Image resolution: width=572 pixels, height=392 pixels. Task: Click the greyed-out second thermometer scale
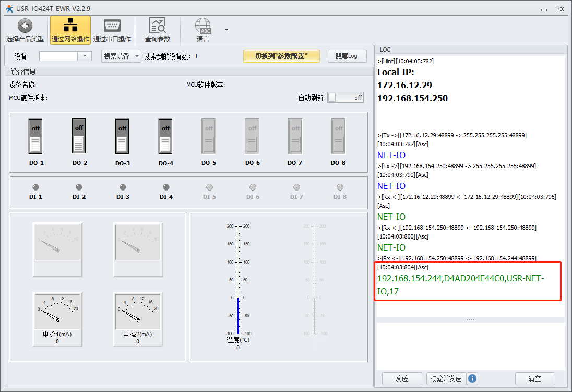pyautogui.click(x=315, y=280)
